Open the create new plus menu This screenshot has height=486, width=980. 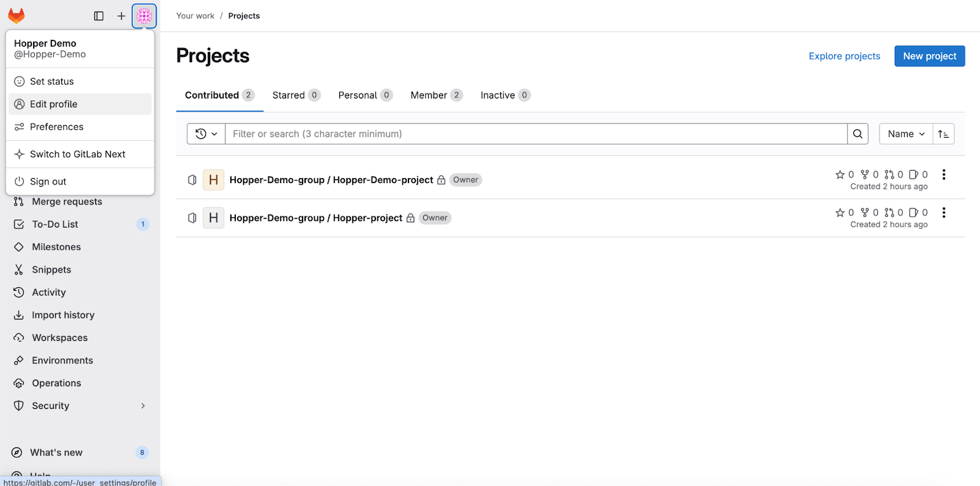[x=121, y=16]
